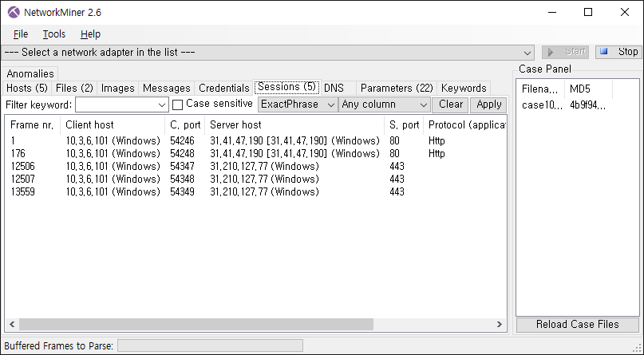
Task: Minimize the NetworkMiner window
Action: (x=552, y=12)
